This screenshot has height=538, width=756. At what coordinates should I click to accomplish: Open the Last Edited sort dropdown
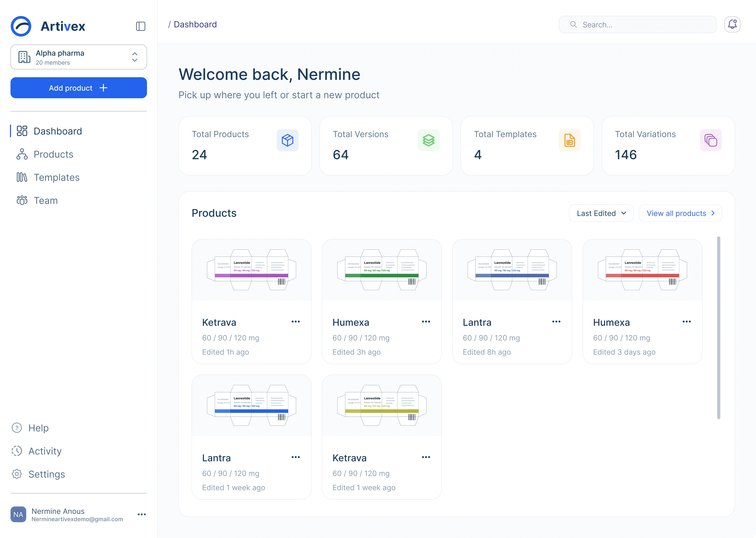coord(601,213)
